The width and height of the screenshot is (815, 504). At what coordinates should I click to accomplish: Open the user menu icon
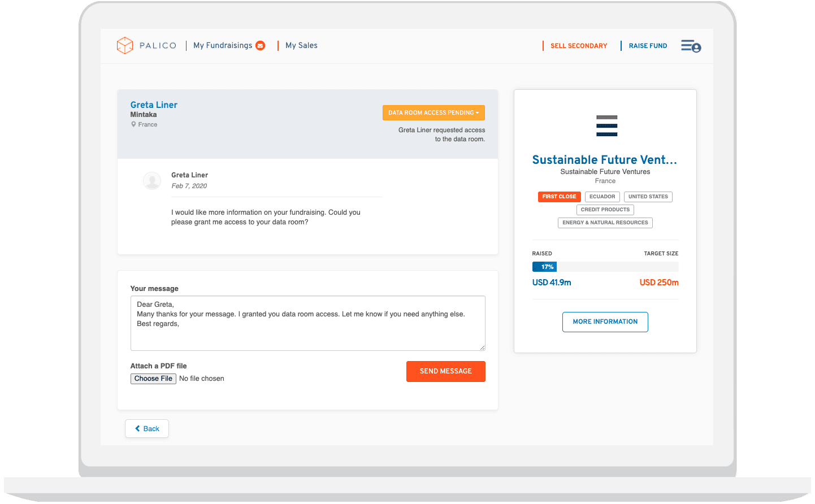tap(691, 46)
